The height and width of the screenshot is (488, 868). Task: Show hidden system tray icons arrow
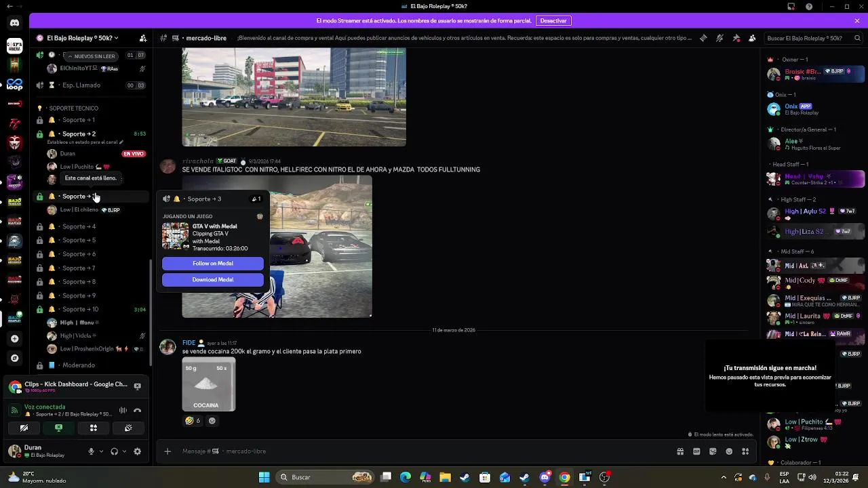click(724, 477)
